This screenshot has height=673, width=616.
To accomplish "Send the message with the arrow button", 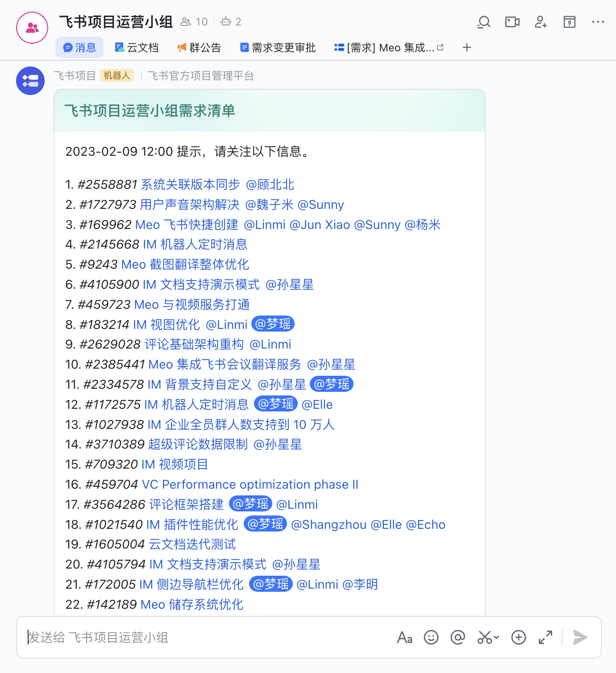I will pos(580,637).
